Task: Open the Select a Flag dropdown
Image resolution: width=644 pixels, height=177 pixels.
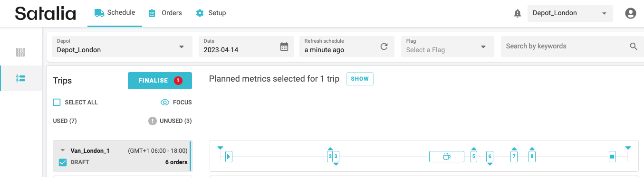Action: click(x=447, y=47)
